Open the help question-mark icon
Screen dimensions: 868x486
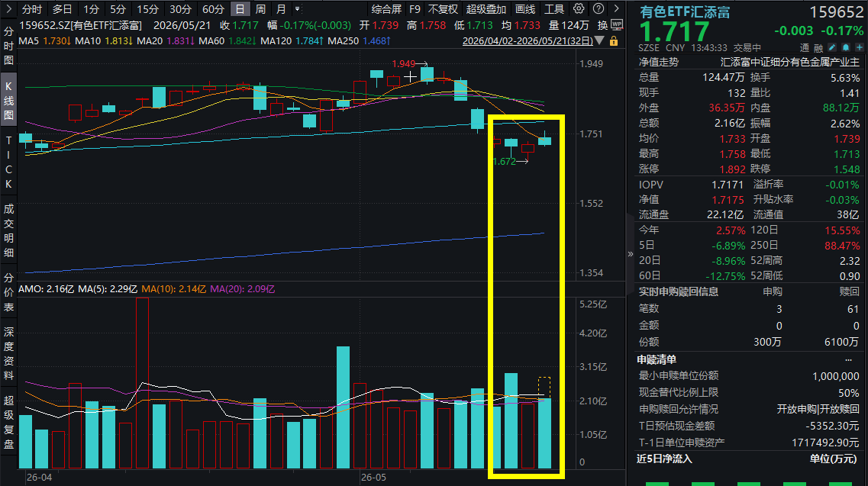tap(598, 8)
